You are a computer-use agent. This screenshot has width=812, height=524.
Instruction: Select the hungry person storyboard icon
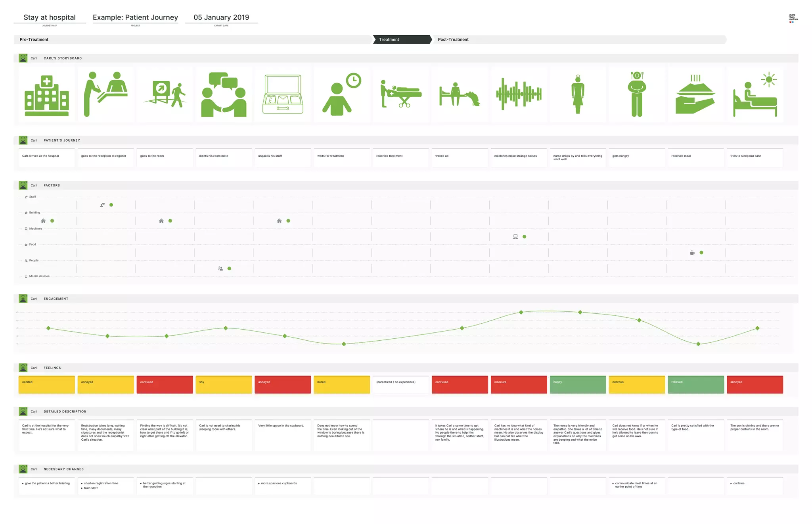[x=637, y=94]
